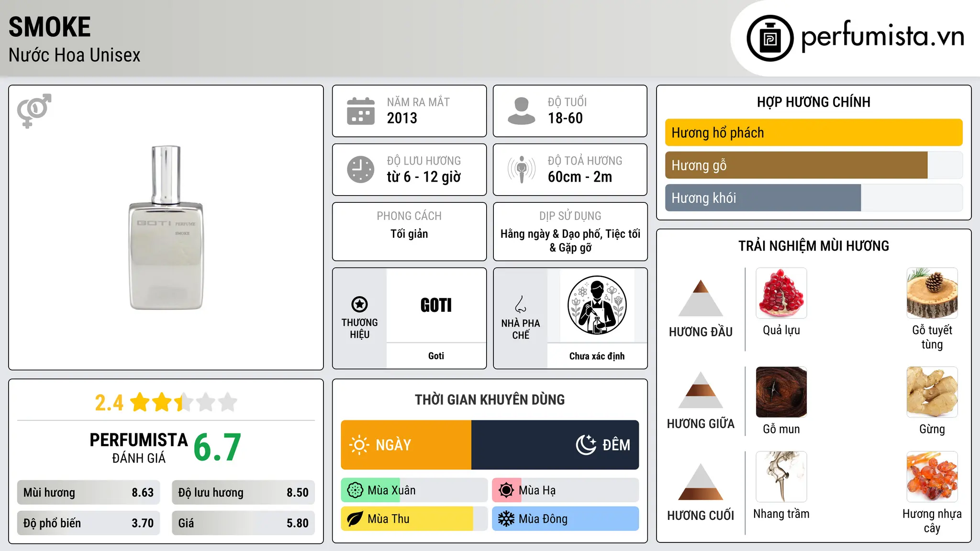This screenshot has width=980, height=551.
Task: Click the Hợp hương chính heading
Action: (x=813, y=102)
